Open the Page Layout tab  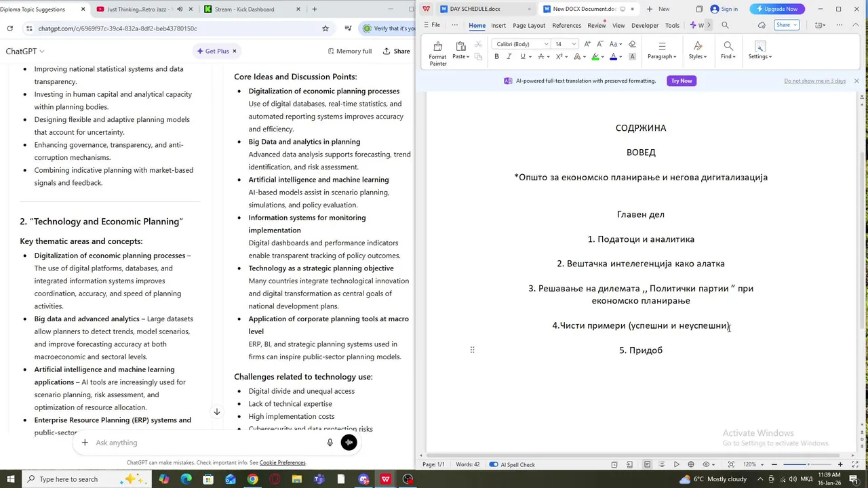529,25
